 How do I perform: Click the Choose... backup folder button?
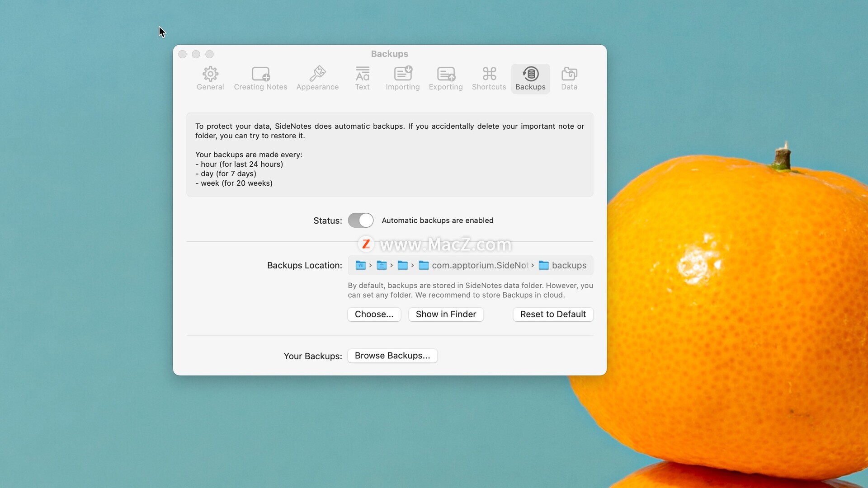[374, 314]
